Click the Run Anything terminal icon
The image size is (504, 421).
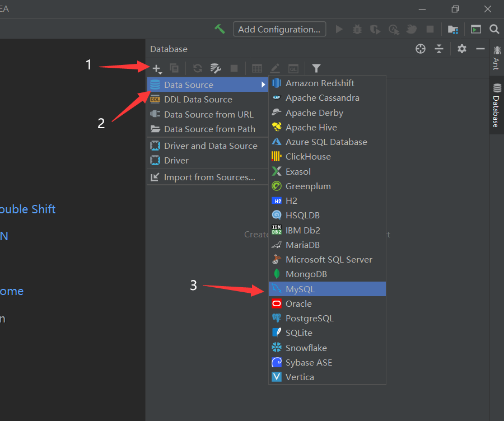475,29
